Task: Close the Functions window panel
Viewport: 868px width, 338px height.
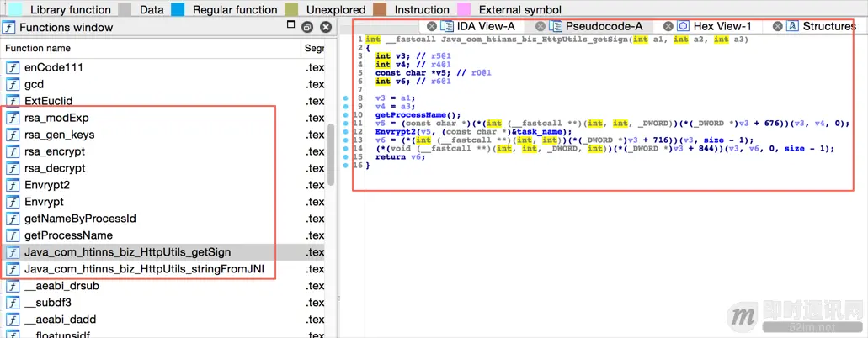Action: click(x=326, y=27)
